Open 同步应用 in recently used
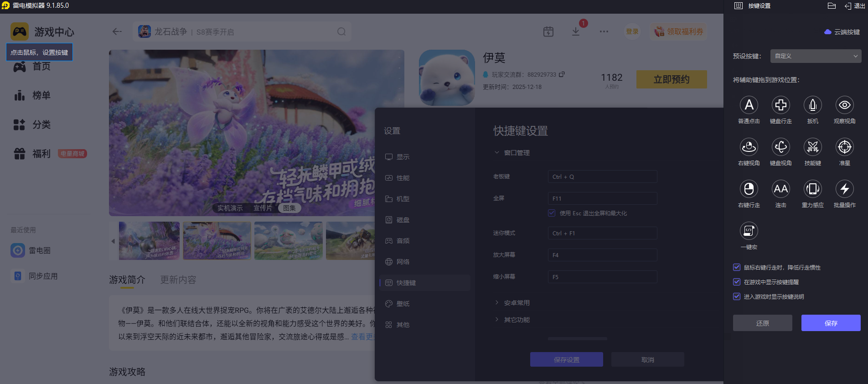 point(35,276)
